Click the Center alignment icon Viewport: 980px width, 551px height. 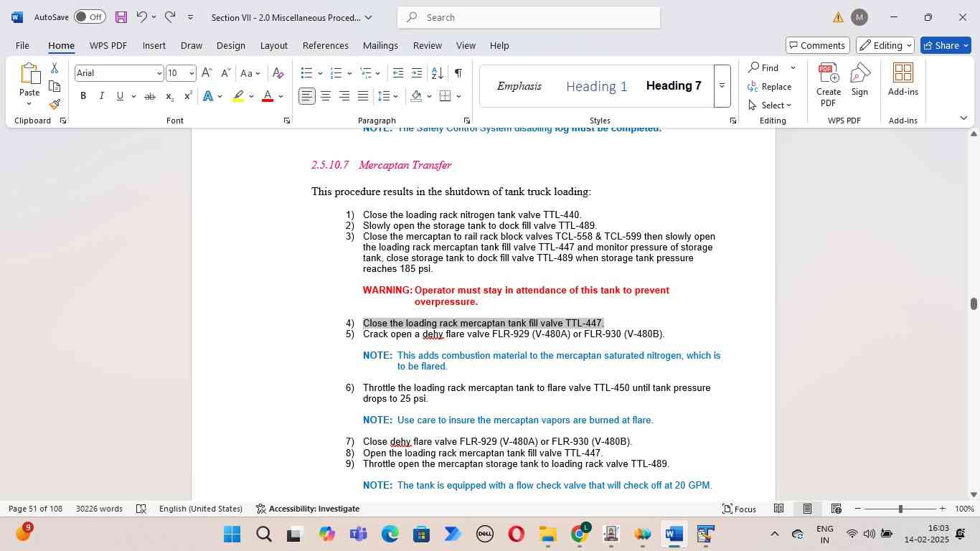tap(326, 96)
